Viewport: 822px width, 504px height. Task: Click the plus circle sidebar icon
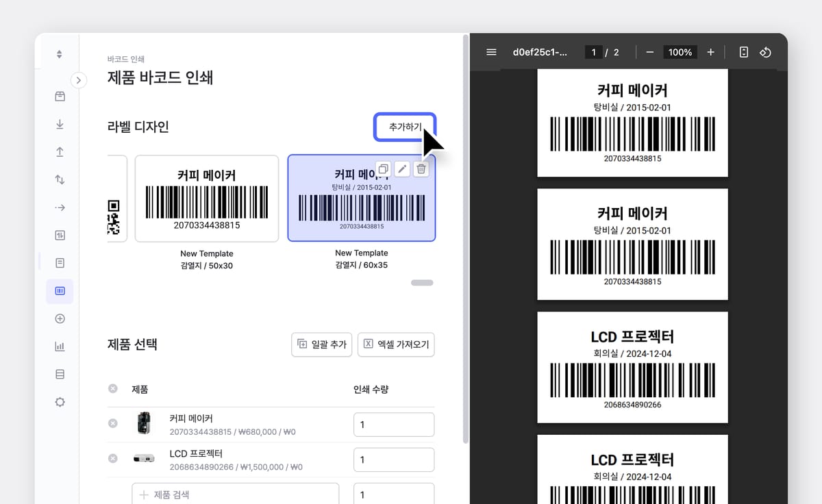60,318
